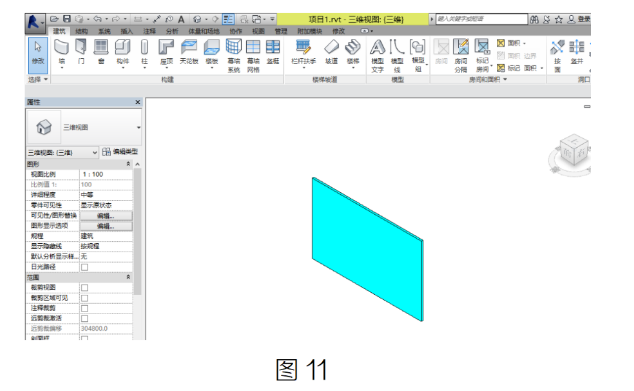Image resolution: width=634 pixels, height=391 pixels.
Task: Toggle the Far Clip Active (远剪裁激活) checkbox
Action: tap(85, 318)
